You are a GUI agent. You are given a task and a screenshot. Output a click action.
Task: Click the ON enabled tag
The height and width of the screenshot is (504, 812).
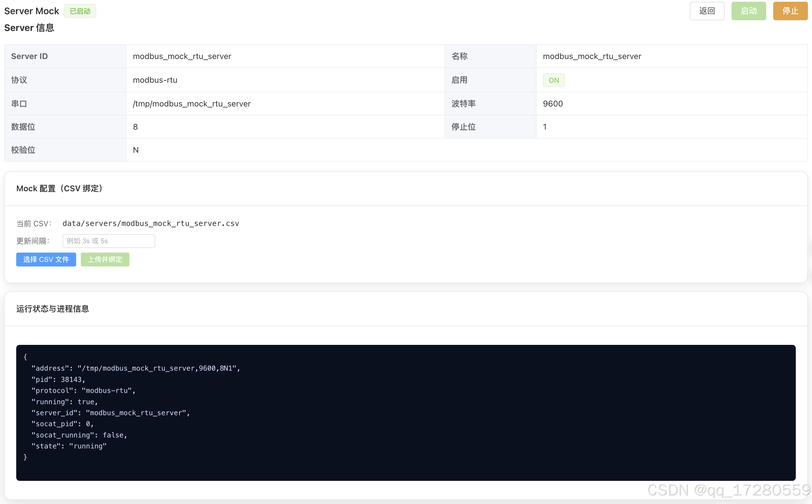pos(553,80)
